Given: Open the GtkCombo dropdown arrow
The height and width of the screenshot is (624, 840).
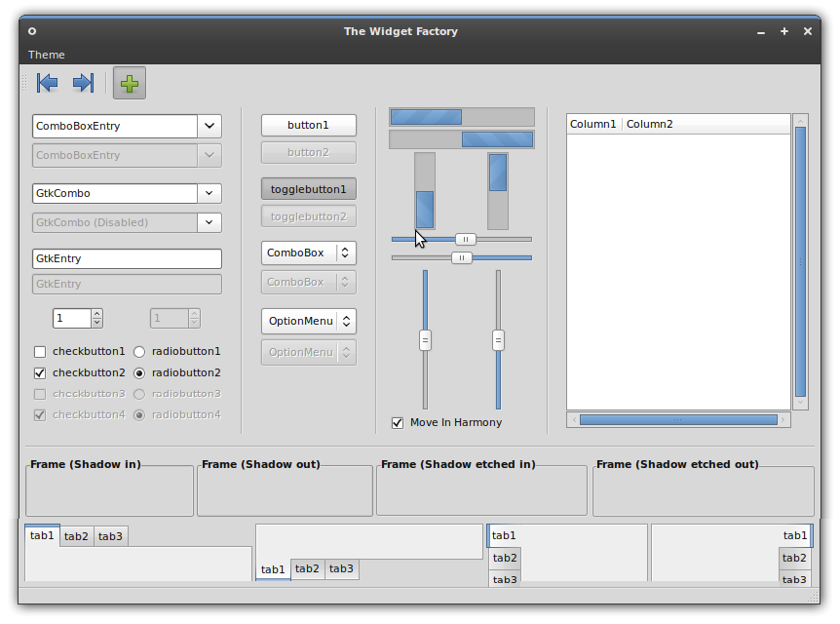Looking at the screenshot, I should pos(210,193).
